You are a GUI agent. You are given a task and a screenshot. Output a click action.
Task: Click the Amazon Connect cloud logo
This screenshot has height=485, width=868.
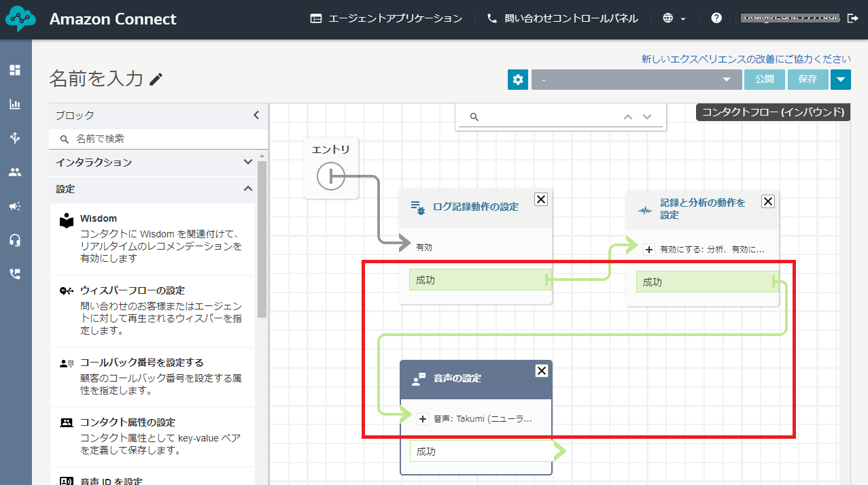point(21,20)
